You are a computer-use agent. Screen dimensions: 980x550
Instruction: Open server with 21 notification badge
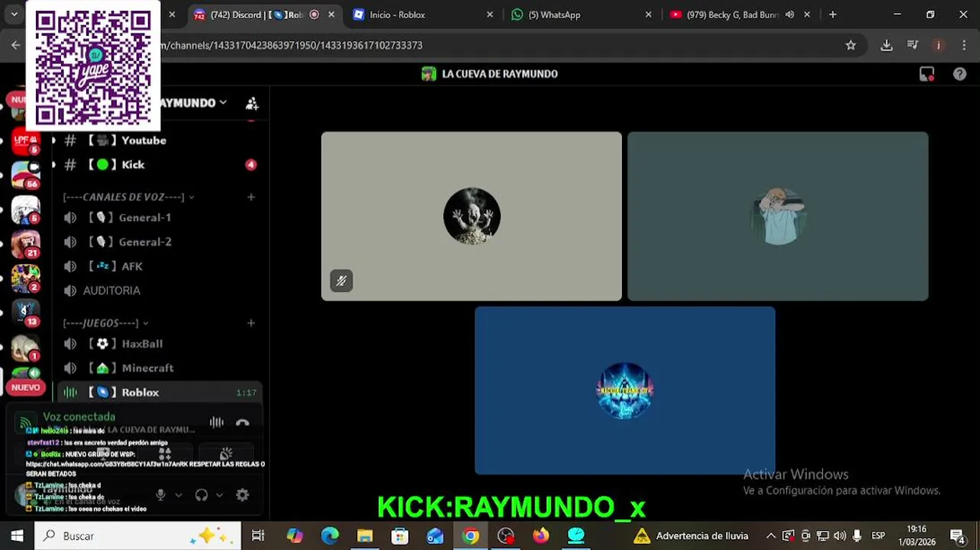(25, 244)
